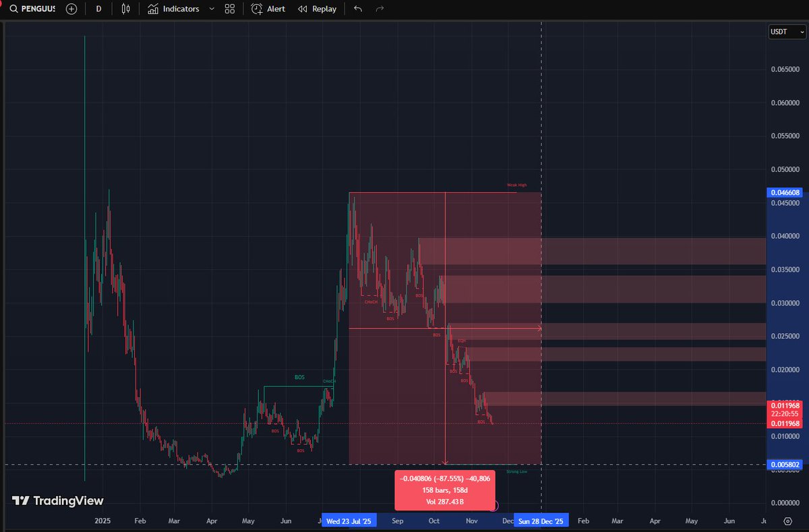Click the 0.046608 price label
809x532 pixels.
(x=785, y=192)
